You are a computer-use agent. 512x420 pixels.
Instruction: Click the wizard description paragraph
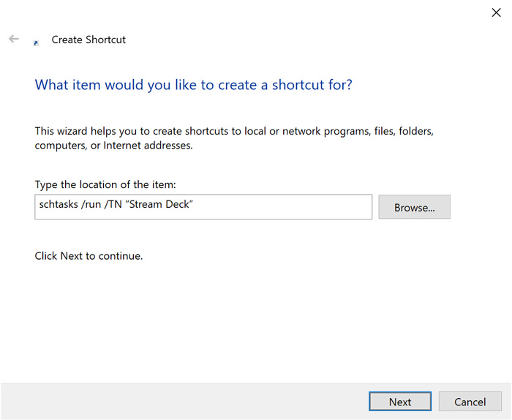(x=234, y=138)
